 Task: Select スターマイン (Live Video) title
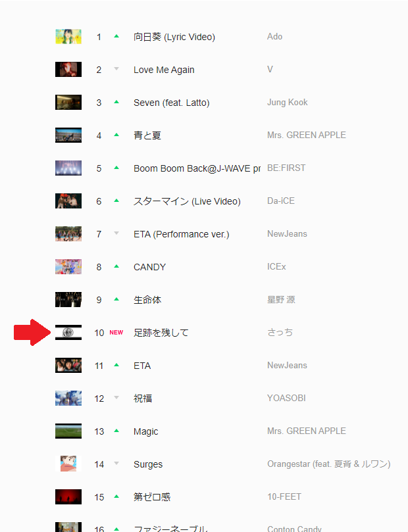pos(187,201)
